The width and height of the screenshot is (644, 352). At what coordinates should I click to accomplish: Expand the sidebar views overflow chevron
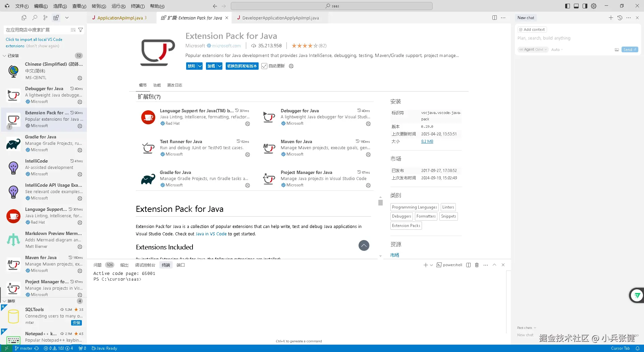click(x=67, y=18)
